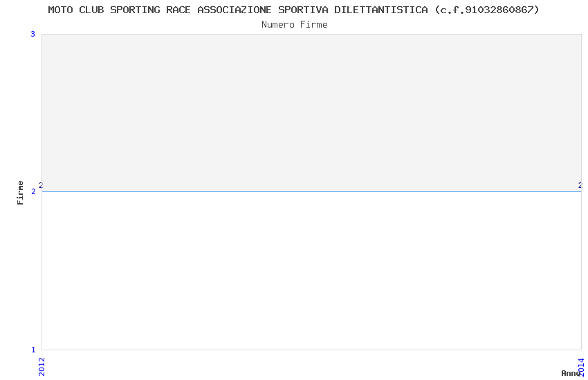Click the 'Firme' y-axis label
This screenshot has height=380, width=588.
20,193
